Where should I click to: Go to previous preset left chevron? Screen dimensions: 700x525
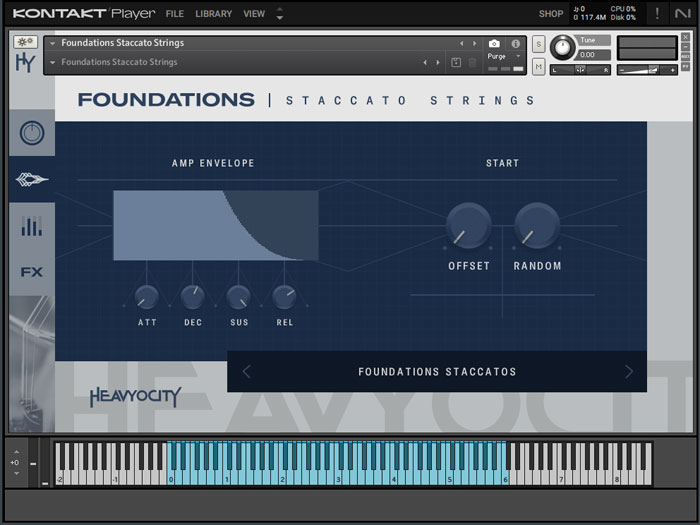pos(246,371)
